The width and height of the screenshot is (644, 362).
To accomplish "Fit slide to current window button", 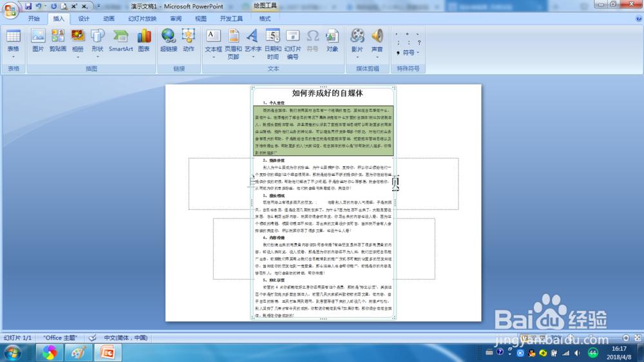I will coord(638,338).
